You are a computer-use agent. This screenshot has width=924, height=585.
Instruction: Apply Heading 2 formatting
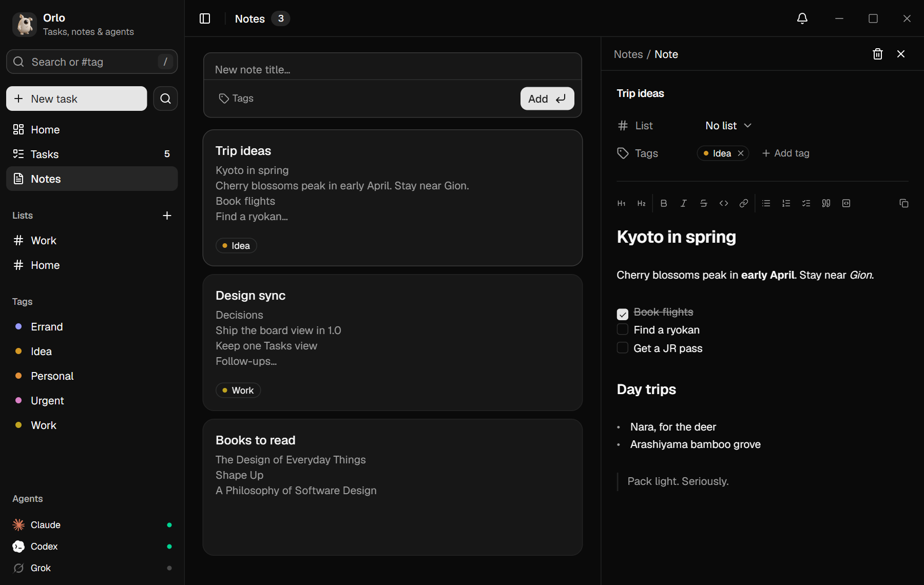(x=642, y=203)
